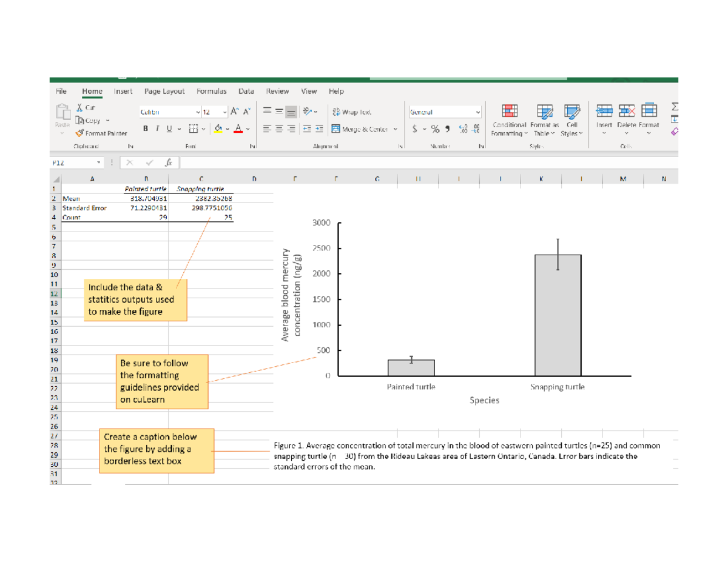This screenshot has width=728, height=562.
Task: Open the Page Layout tab
Action: pos(164,91)
